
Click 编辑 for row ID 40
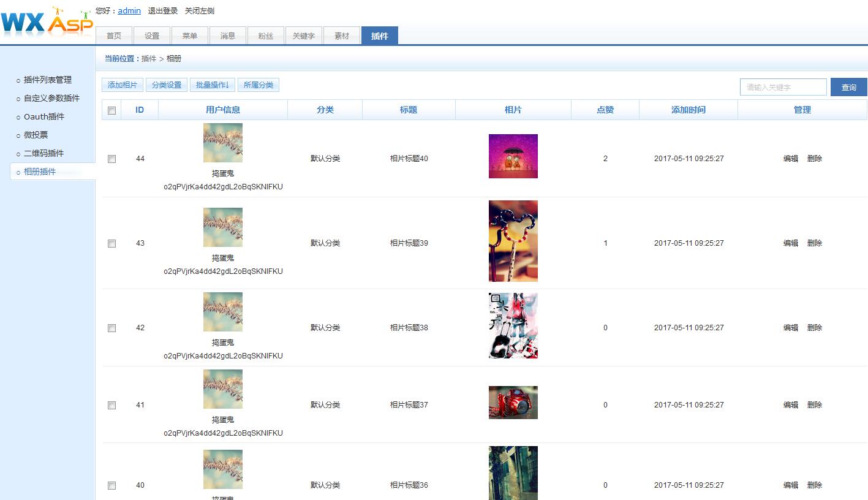(791, 485)
